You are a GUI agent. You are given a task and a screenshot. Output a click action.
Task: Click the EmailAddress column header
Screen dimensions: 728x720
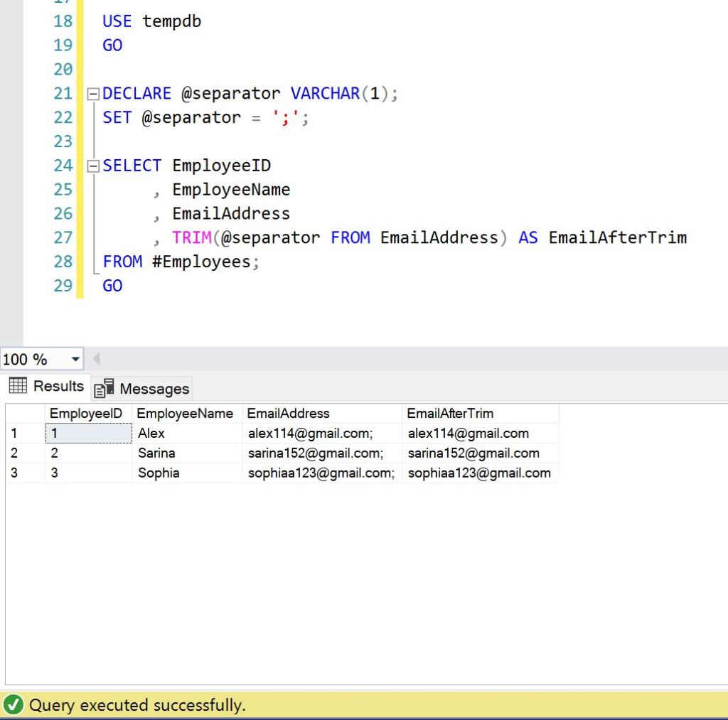pos(289,413)
